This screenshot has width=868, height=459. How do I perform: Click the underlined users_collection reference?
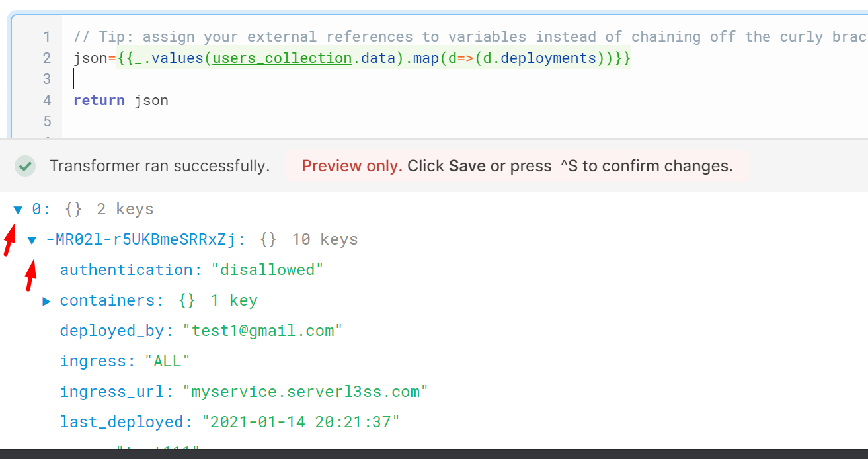click(x=282, y=58)
